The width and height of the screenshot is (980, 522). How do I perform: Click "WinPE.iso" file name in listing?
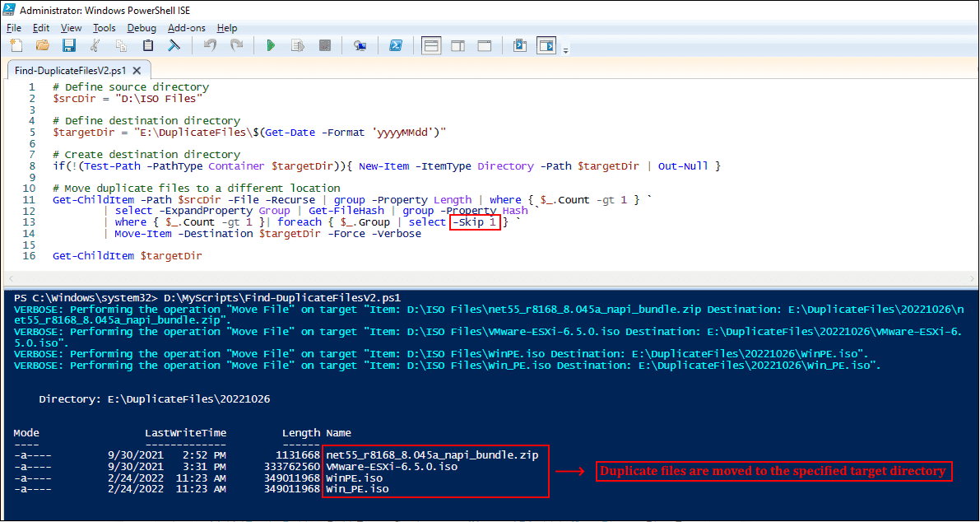coord(354,478)
